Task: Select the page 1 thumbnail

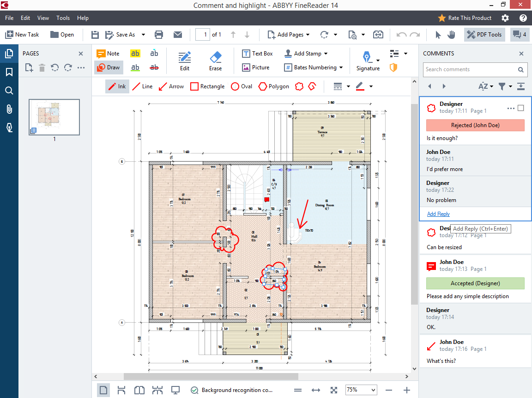Action: (54, 117)
